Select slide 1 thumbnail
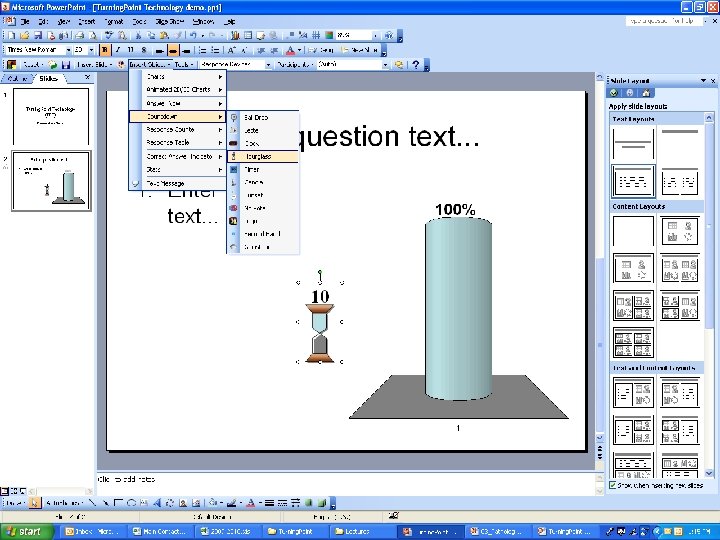 51,117
